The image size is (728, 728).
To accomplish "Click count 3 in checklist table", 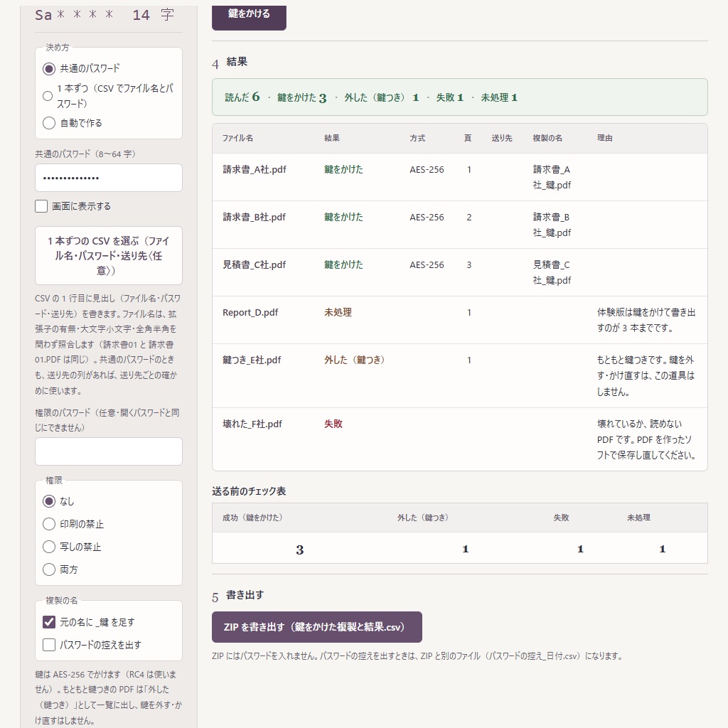I will click(300, 550).
